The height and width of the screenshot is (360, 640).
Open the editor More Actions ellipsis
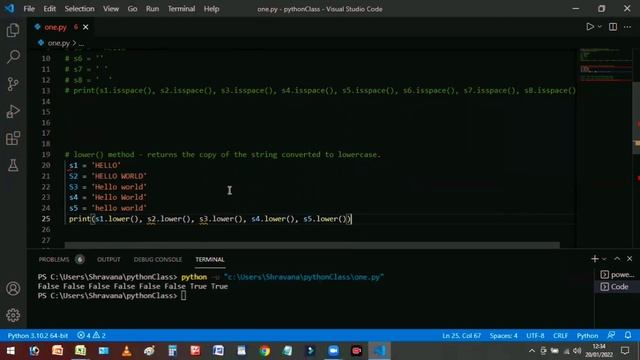click(627, 27)
